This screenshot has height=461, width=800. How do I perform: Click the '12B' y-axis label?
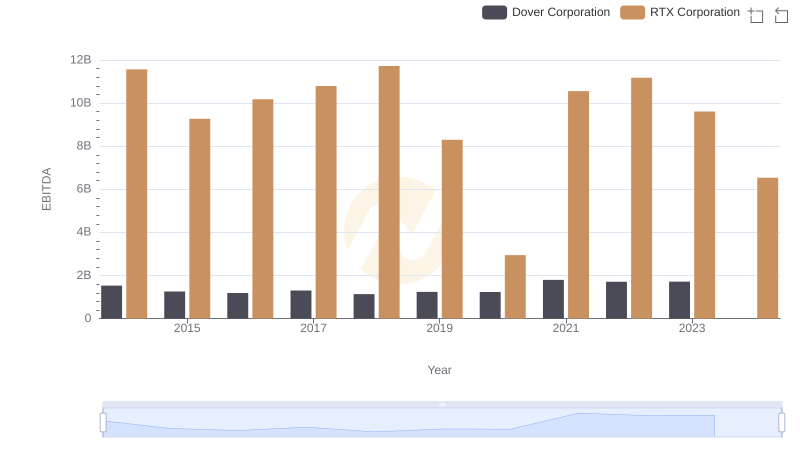81,60
